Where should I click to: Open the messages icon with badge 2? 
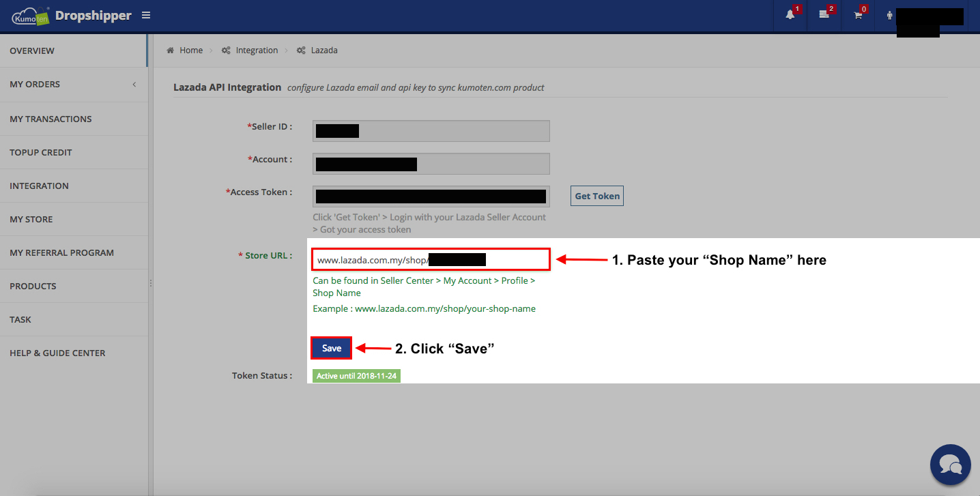tap(824, 15)
